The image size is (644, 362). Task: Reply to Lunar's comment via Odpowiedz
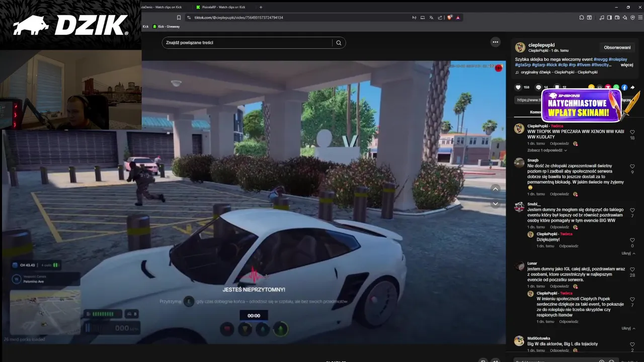coord(559,286)
